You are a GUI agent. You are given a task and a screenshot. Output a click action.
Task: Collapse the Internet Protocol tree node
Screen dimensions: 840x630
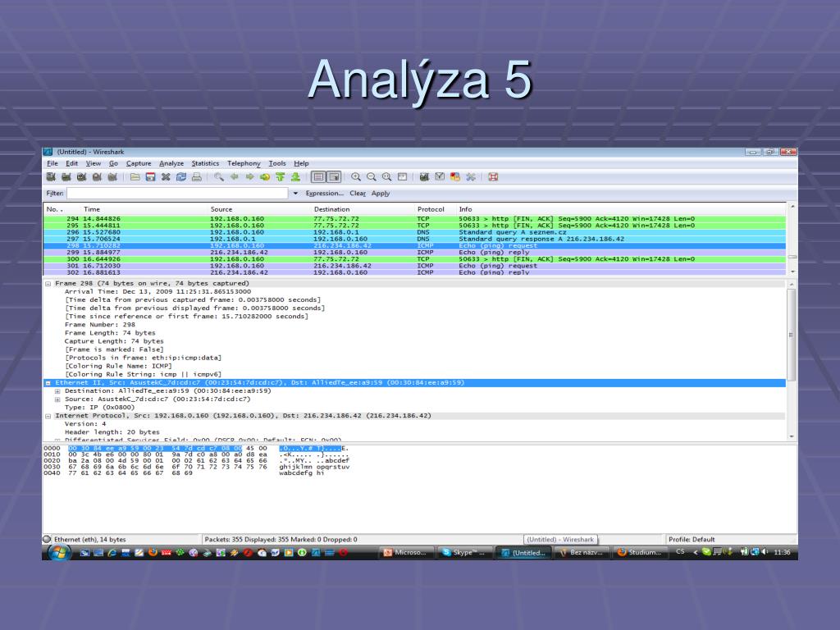click(x=48, y=416)
